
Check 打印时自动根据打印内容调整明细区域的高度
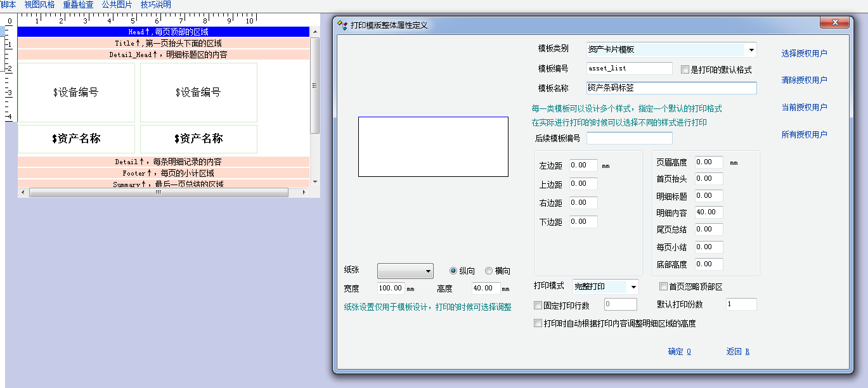pyautogui.click(x=538, y=323)
